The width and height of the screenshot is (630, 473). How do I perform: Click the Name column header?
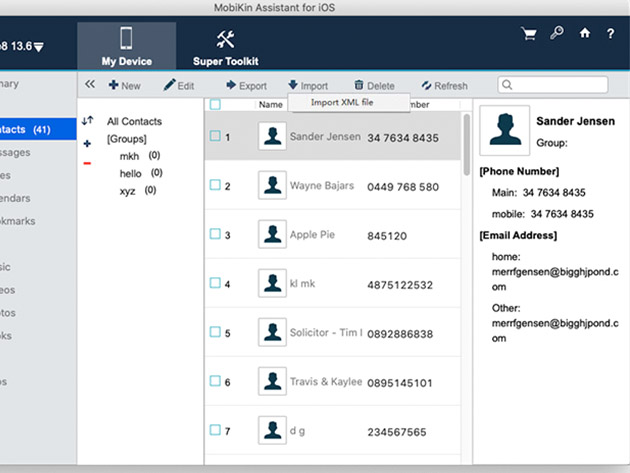[270, 104]
